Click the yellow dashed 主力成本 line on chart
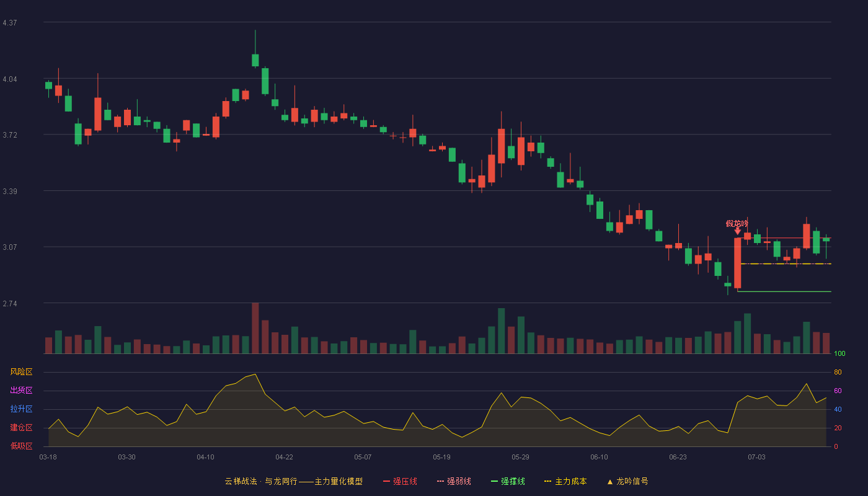 pyautogui.click(x=786, y=264)
